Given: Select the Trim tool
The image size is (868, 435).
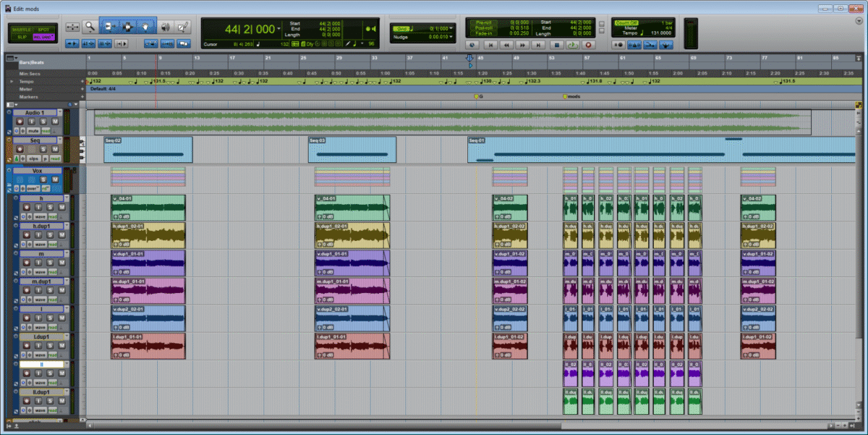Looking at the screenshot, I should coord(109,27).
